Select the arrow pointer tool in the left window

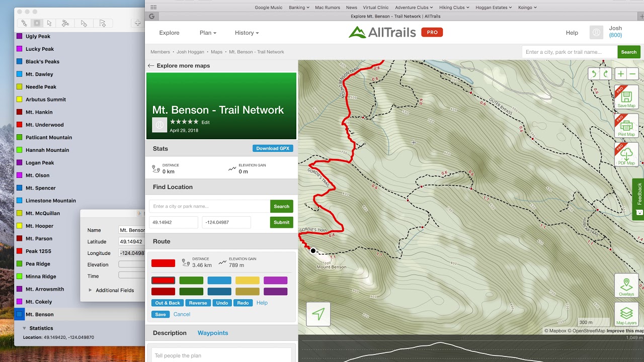pos(49,23)
